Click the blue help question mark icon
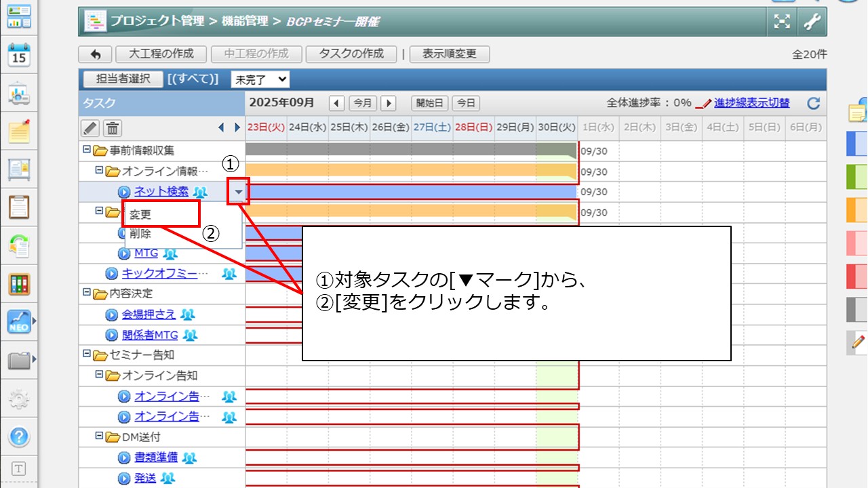Viewport: 868px width, 488px height. (19, 436)
